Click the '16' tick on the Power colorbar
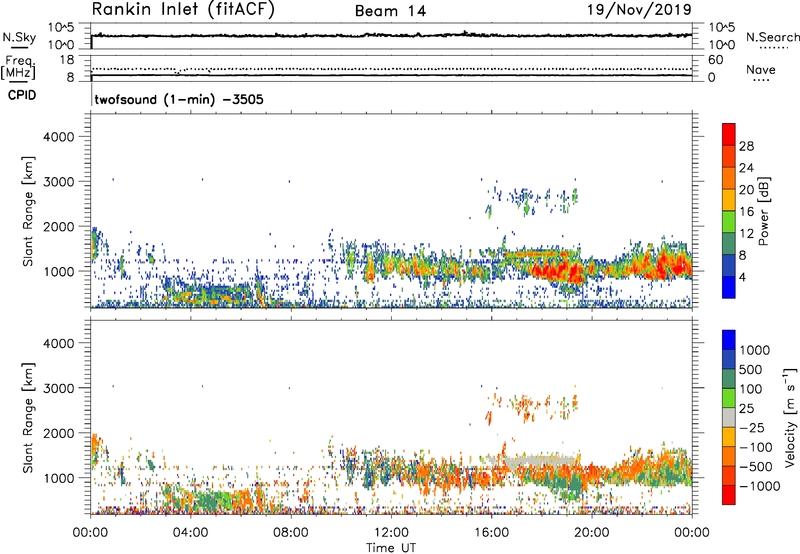 pyautogui.click(x=746, y=212)
